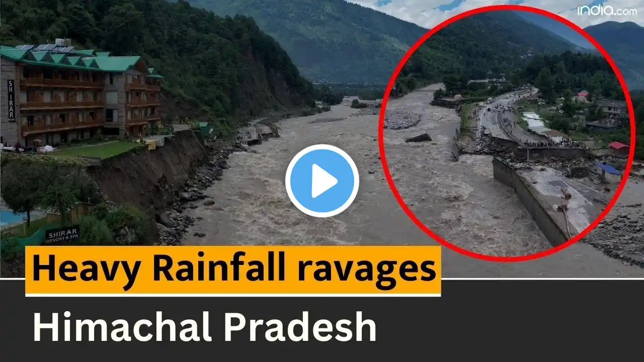Click the vertical SHIRAR sign on hotel wall
This screenshot has width=644, height=362.
click(x=11, y=100)
